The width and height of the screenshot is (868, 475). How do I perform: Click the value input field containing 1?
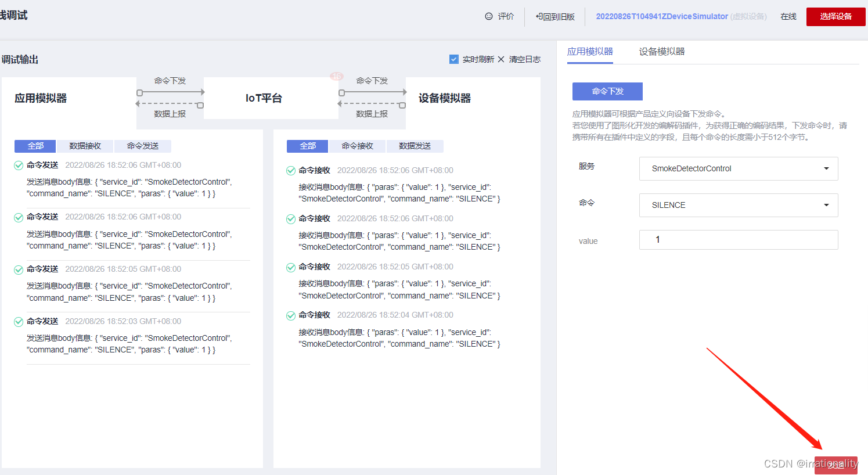pyautogui.click(x=739, y=240)
